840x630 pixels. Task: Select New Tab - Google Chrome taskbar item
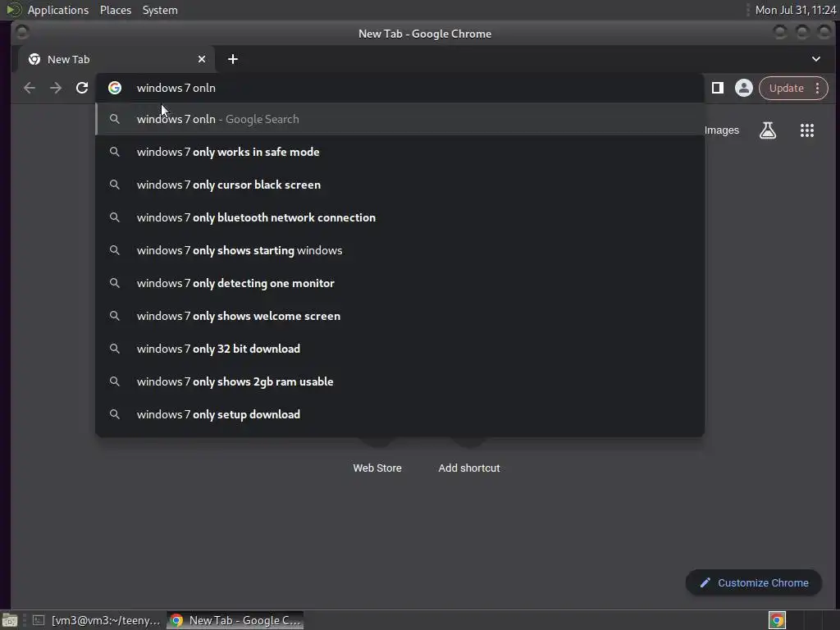[x=235, y=620]
